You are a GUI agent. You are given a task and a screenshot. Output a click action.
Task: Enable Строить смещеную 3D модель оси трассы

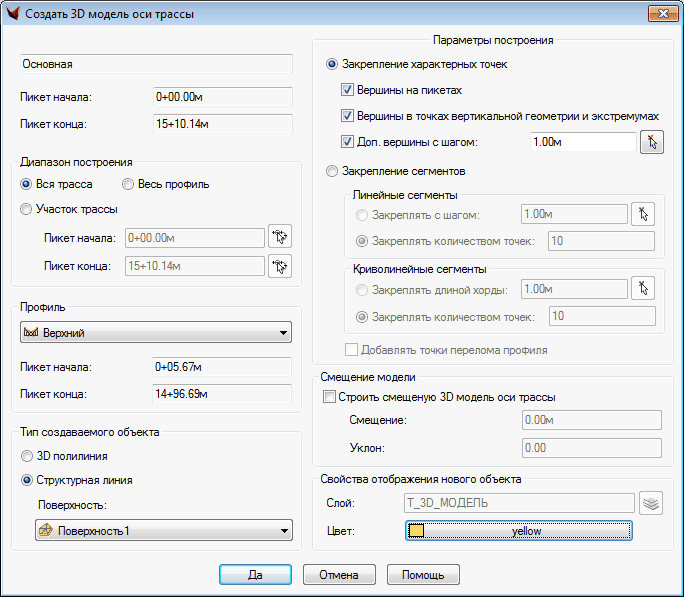pyautogui.click(x=329, y=397)
